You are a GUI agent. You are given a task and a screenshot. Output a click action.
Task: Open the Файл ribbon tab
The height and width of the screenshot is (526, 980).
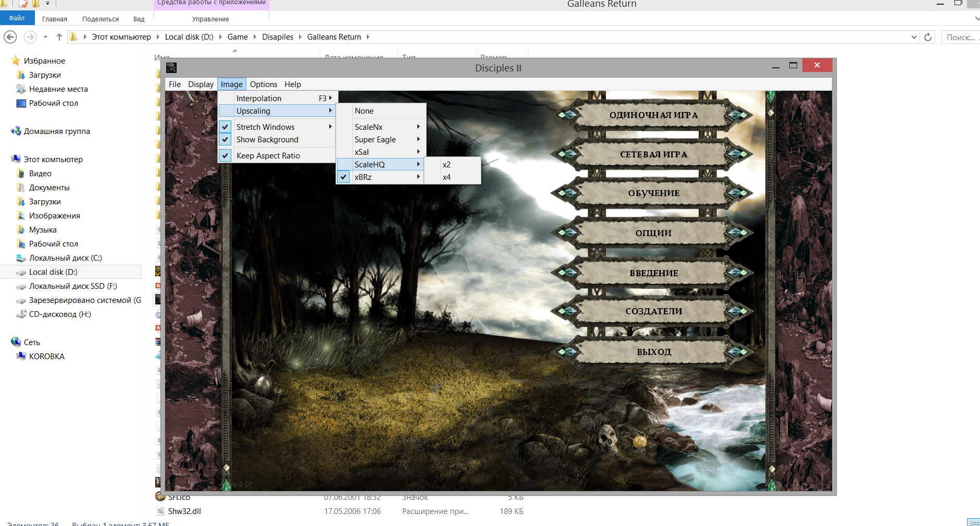coord(17,18)
